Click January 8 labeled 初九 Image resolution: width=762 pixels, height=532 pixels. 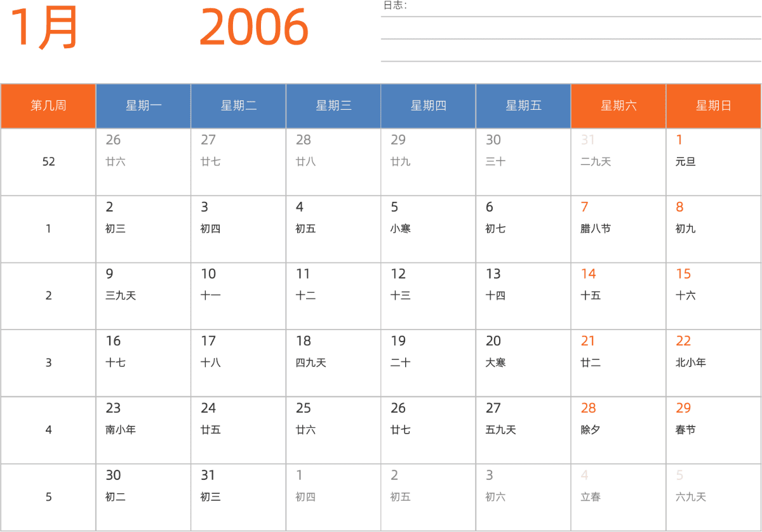point(714,229)
